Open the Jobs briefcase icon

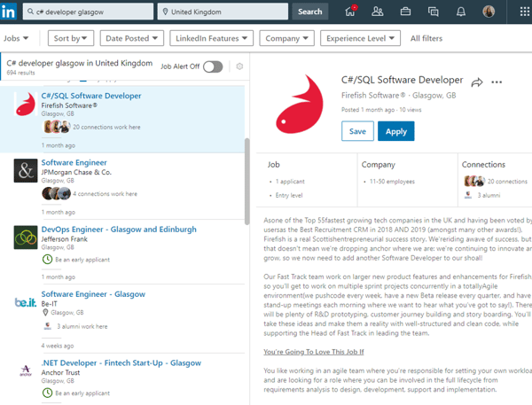pyautogui.click(x=405, y=12)
